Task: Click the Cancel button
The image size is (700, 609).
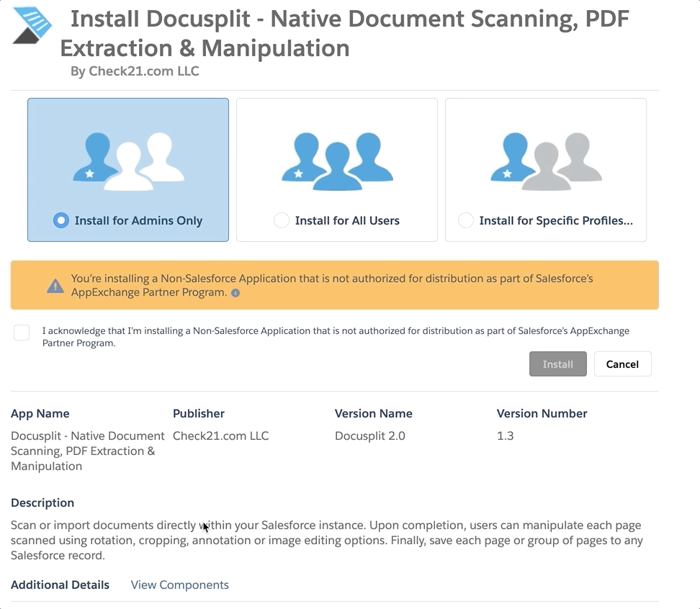Action: pyautogui.click(x=622, y=364)
